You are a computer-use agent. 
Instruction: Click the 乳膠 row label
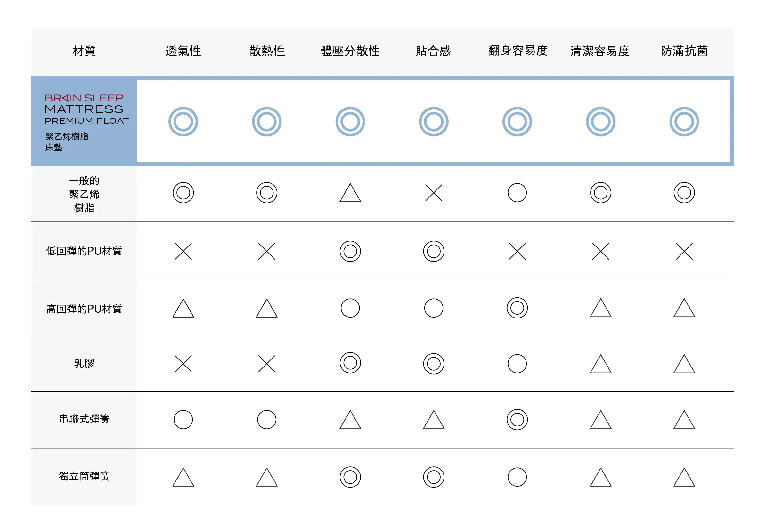(x=84, y=363)
